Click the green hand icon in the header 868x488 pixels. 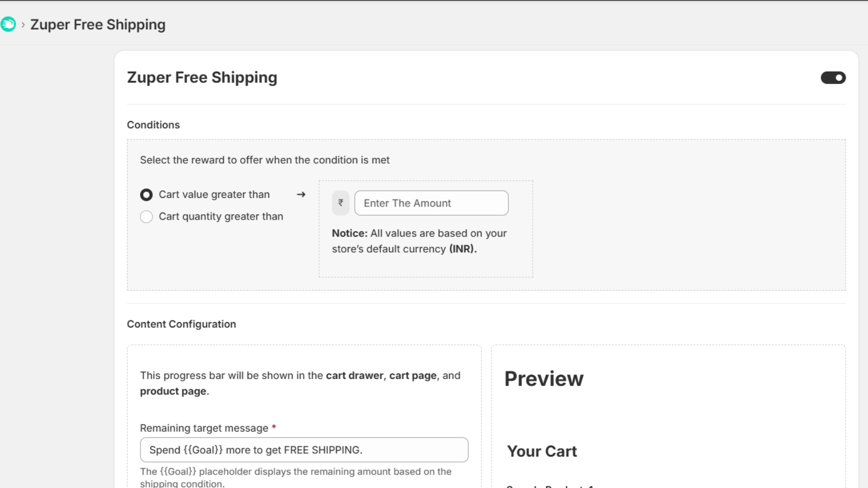click(8, 24)
